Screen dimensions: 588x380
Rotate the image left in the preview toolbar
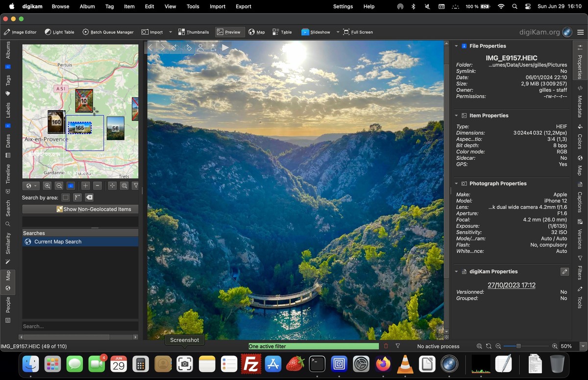[174, 47]
